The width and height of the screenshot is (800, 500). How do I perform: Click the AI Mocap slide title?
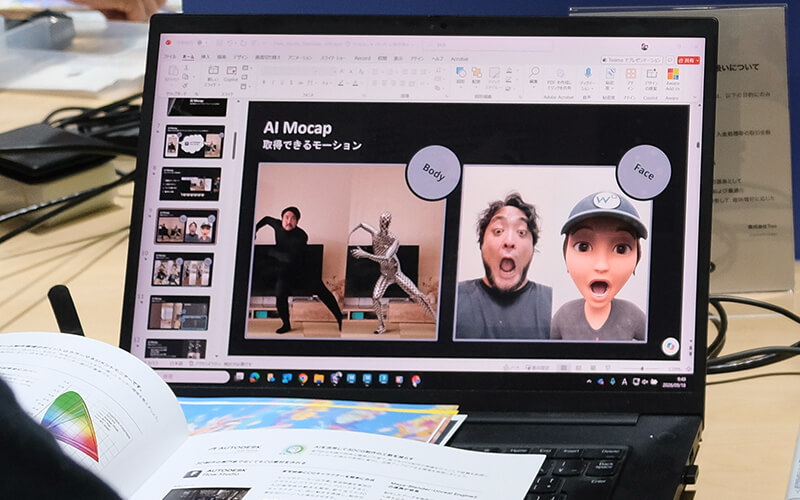[297, 128]
